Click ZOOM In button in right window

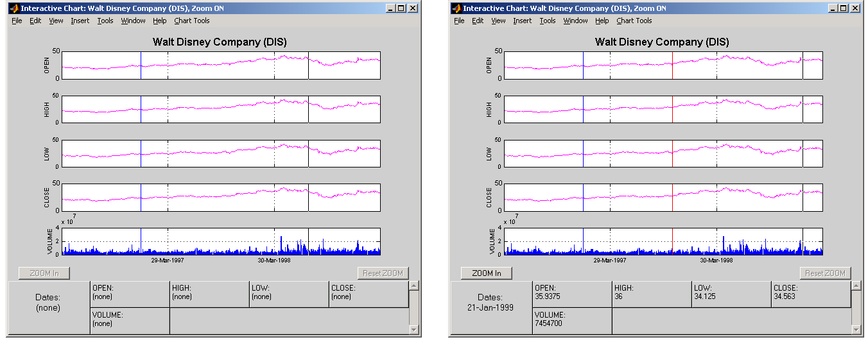click(487, 273)
